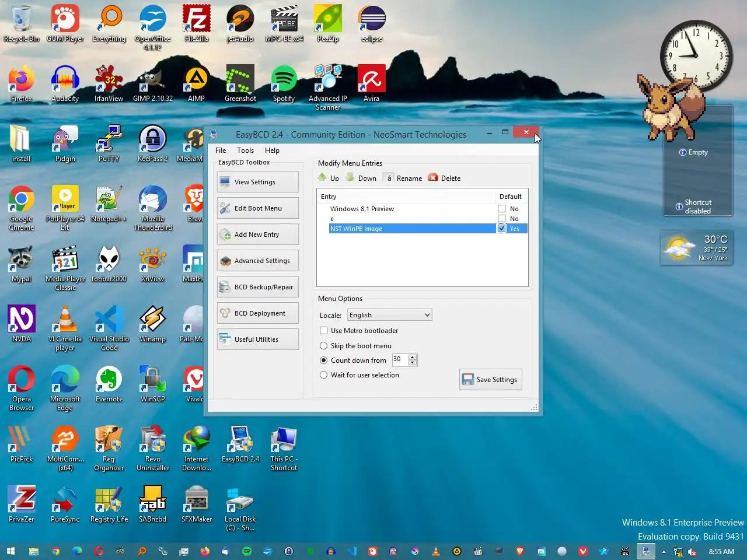Show hidden system tray icons
This screenshot has width=747, height=560.
coord(664,552)
